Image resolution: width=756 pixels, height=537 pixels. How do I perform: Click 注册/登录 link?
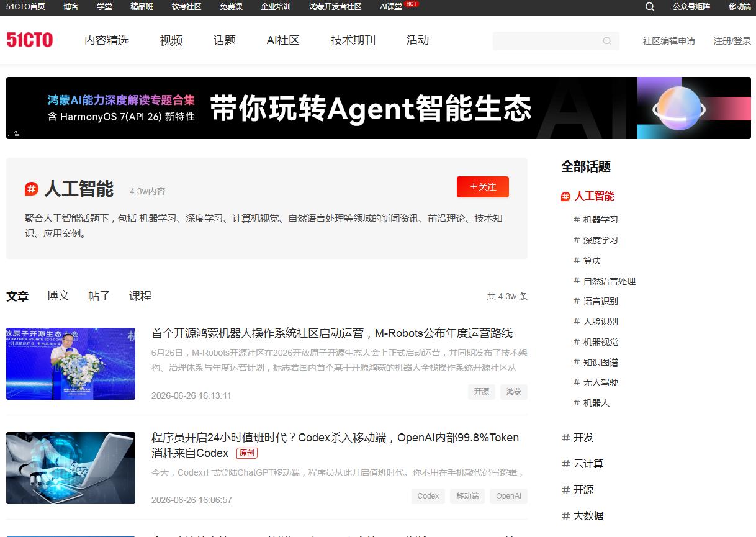coord(732,41)
